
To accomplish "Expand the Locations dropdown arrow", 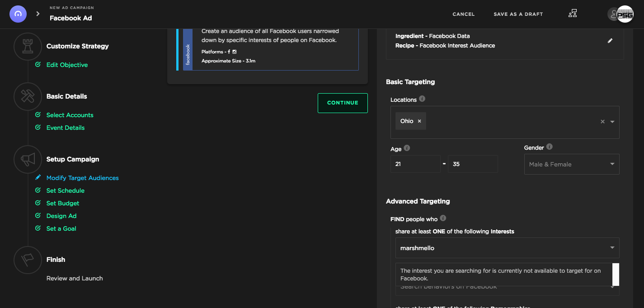I will [612, 122].
